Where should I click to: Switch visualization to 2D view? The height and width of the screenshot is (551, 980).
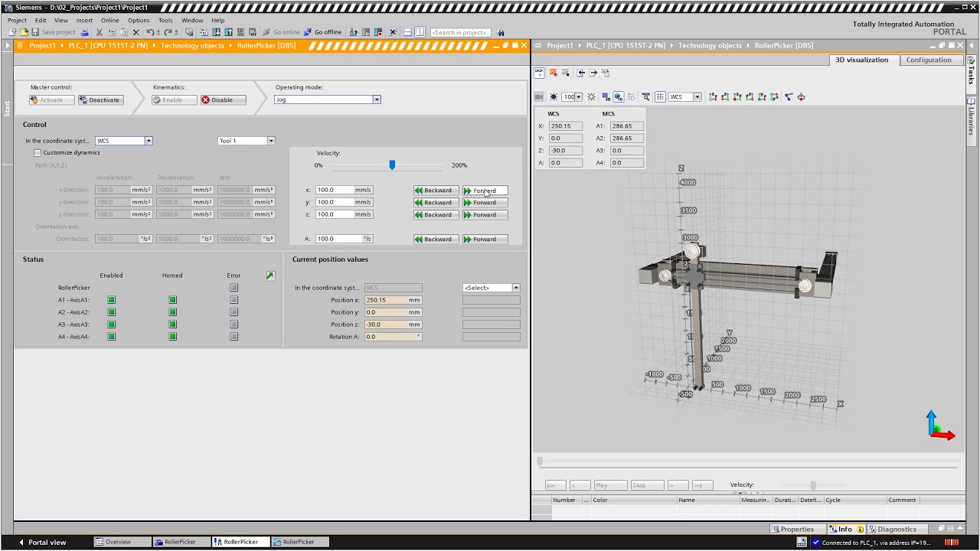point(606,97)
